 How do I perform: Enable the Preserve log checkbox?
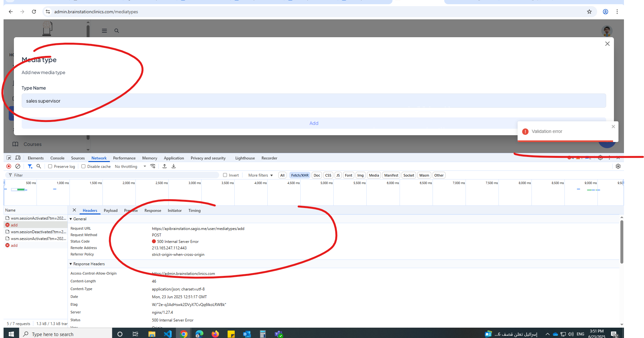pyautogui.click(x=50, y=166)
